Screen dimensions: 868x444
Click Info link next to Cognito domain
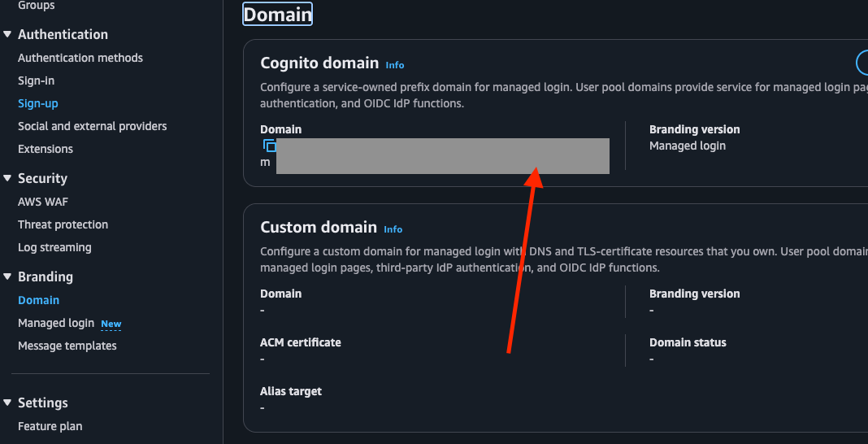(x=394, y=65)
